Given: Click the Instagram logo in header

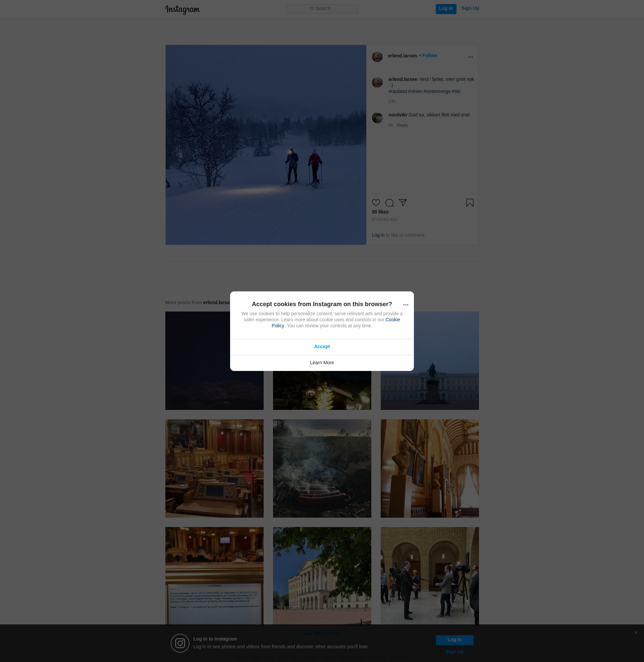Looking at the screenshot, I should point(182,9).
